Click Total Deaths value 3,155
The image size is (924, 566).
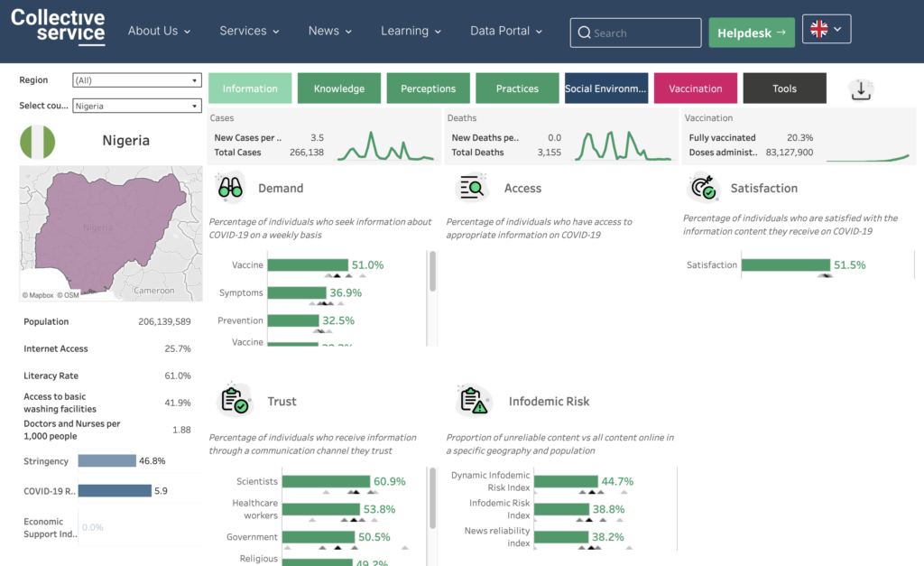coord(550,153)
